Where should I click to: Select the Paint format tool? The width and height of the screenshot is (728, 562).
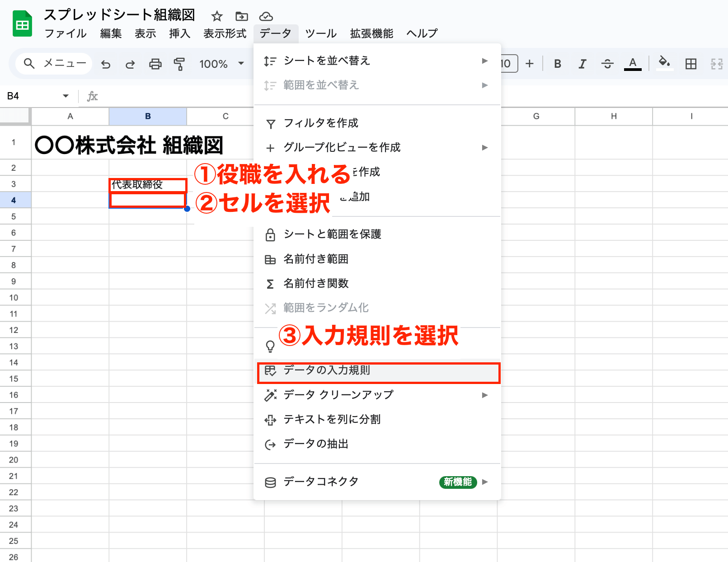pos(179,64)
